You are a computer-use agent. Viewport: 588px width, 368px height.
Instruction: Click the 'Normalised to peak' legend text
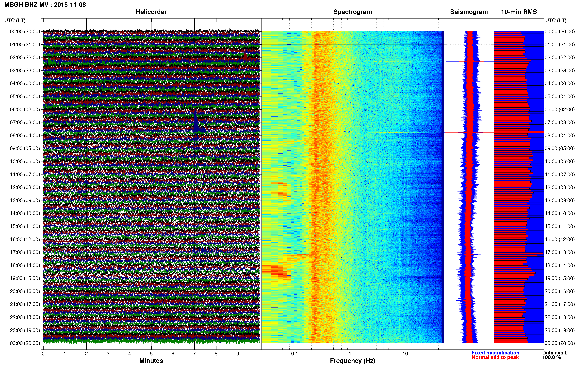[495, 357]
